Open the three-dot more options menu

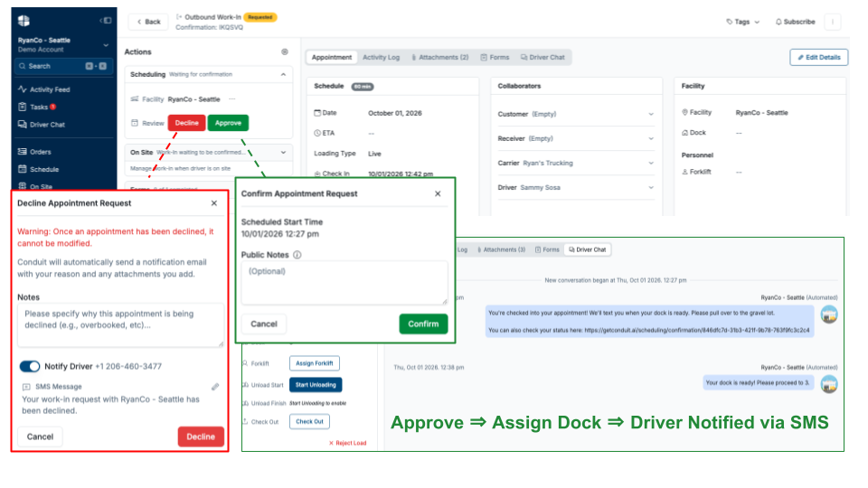coord(833,22)
